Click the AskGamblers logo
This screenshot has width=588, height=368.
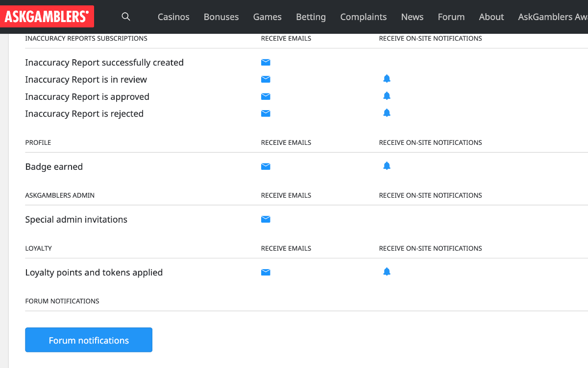(47, 17)
